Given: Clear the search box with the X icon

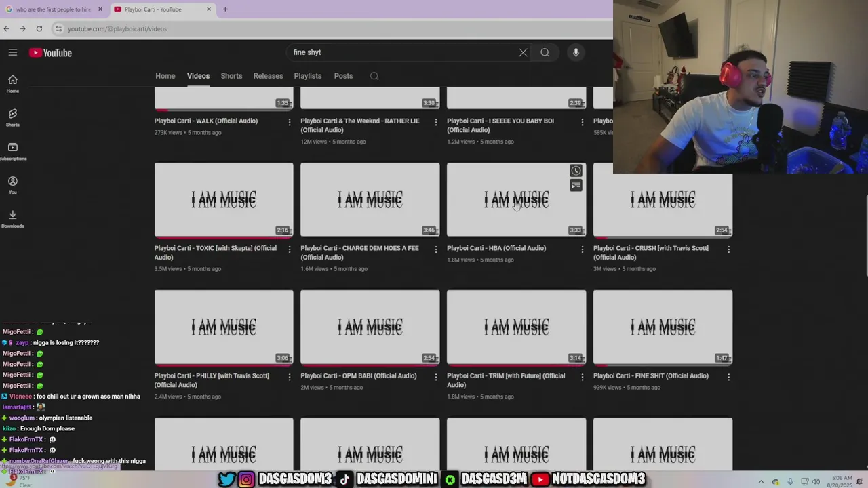Looking at the screenshot, I should pyautogui.click(x=523, y=52).
